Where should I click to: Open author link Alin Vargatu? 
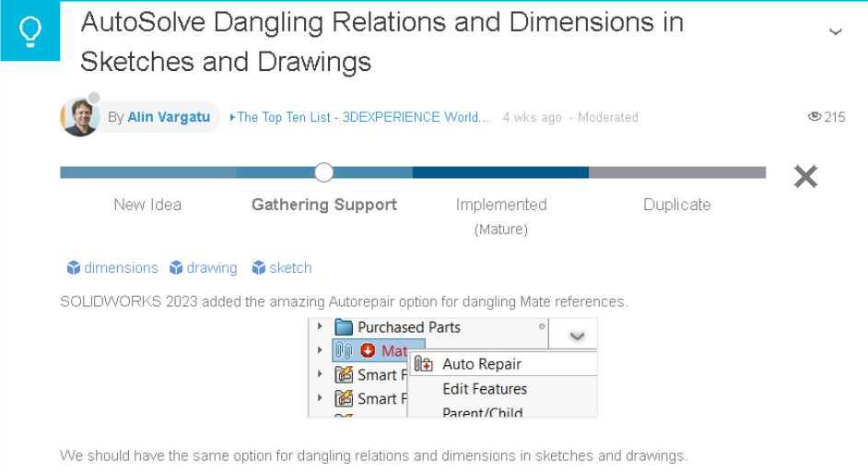[x=169, y=117]
